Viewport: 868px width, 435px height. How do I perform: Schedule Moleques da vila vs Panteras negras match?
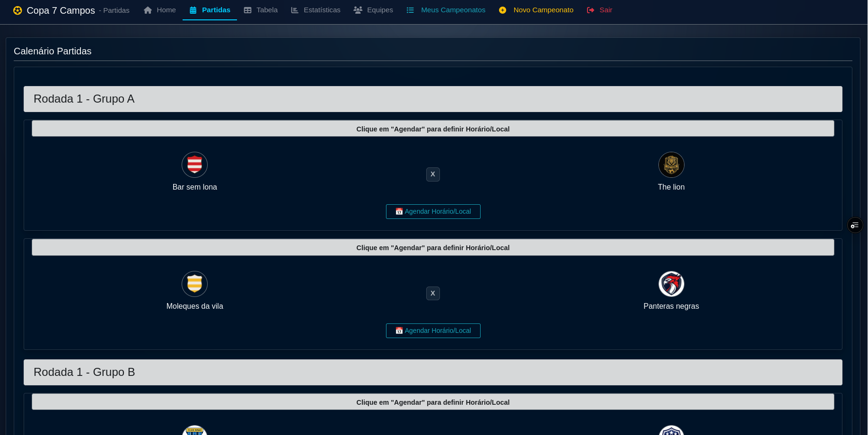(x=433, y=331)
